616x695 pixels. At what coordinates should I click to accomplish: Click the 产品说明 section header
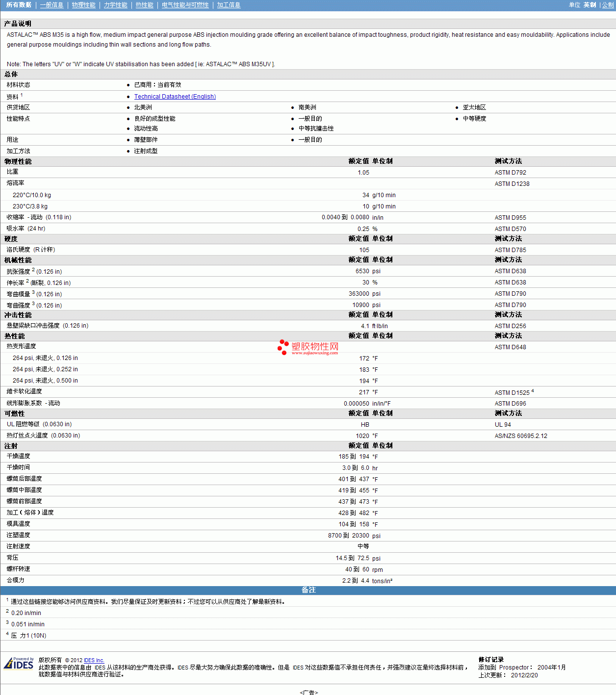(x=18, y=24)
